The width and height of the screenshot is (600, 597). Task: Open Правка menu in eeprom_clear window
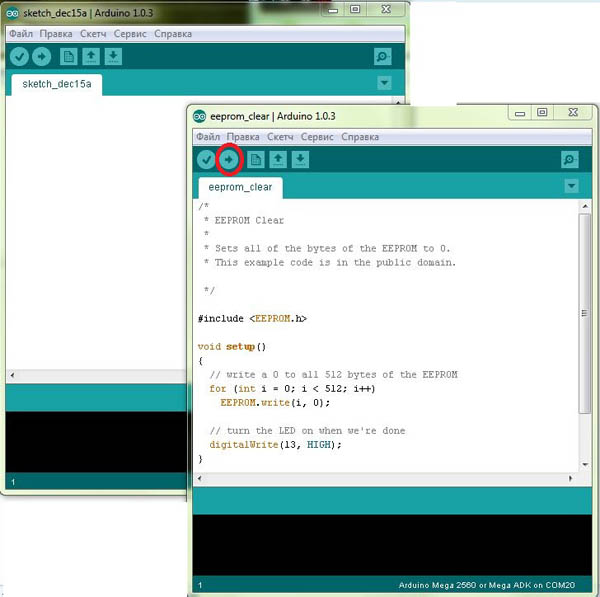click(x=243, y=137)
